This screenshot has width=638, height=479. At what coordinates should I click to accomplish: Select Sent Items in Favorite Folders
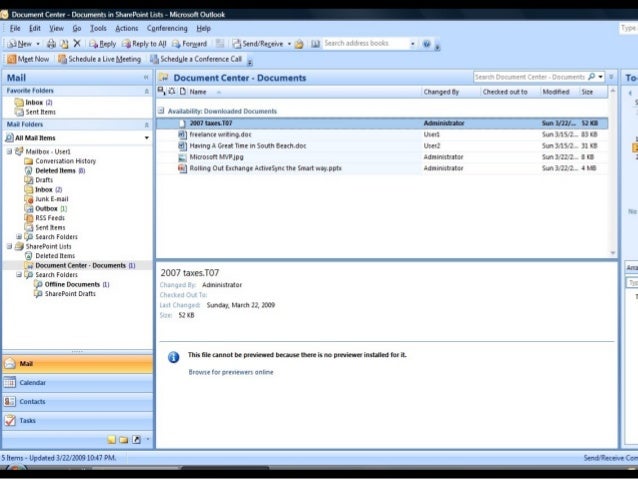coord(35,112)
